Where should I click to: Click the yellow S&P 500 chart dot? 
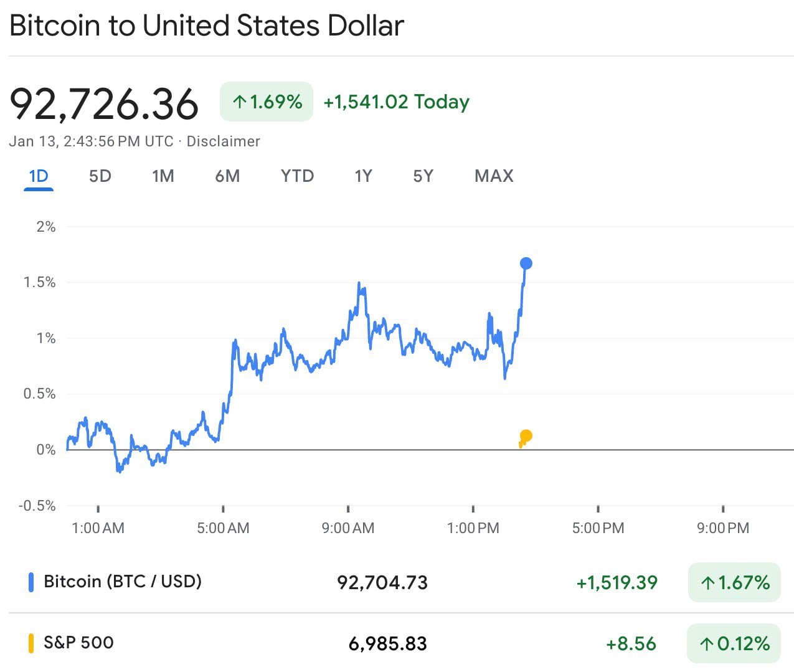tap(526, 435)
